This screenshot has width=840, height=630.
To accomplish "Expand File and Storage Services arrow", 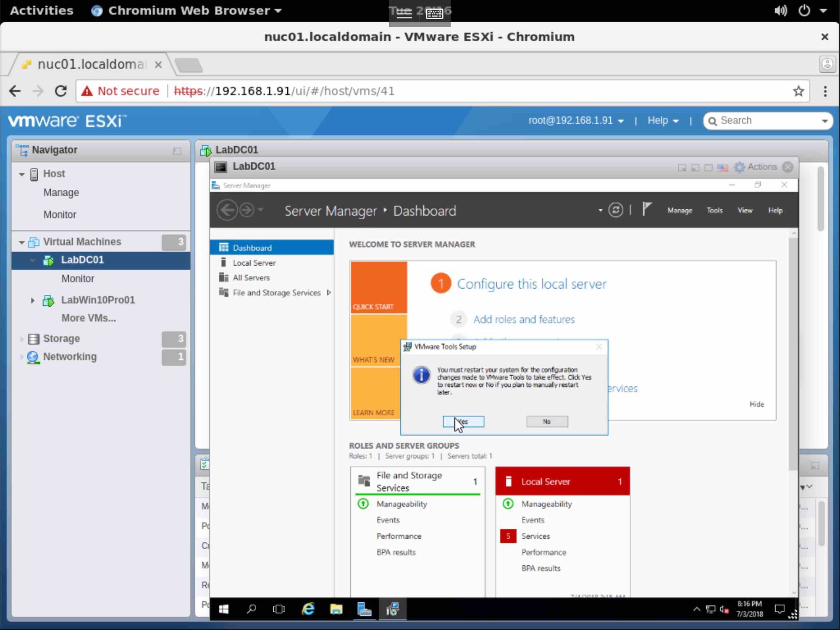I will pos(329,293).
